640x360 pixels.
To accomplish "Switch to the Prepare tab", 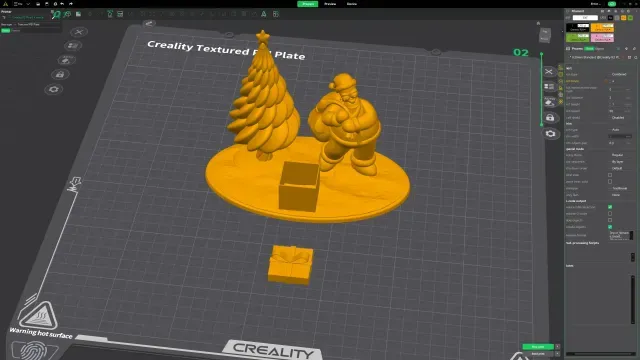I will tap(308, 4).
